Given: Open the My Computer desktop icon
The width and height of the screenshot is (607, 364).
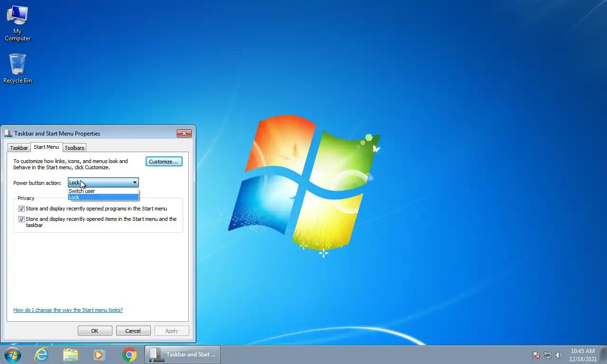Looking at the screenshot, I should 18,24.
